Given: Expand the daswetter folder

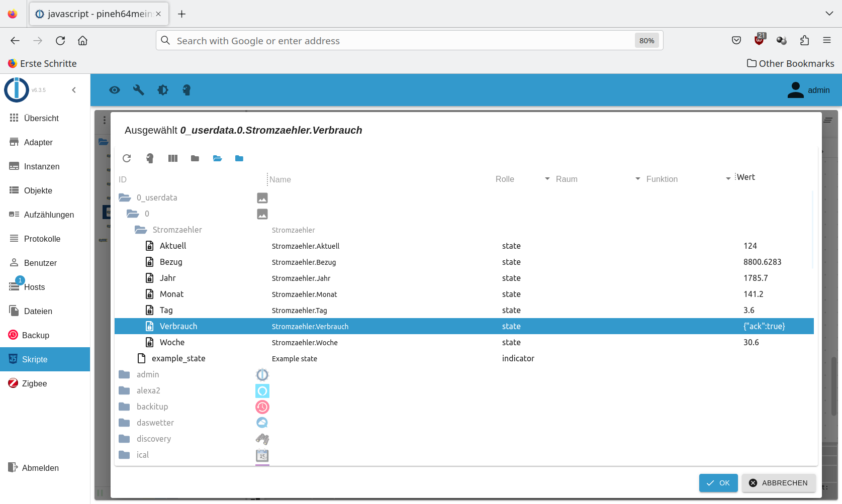Looking at the screenshot, I should coord(124,423).
